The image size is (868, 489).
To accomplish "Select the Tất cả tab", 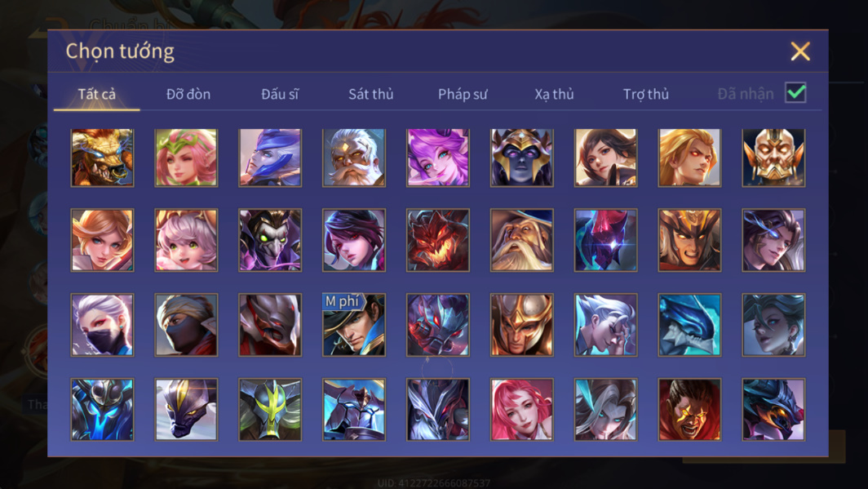I will click(97, 94).
